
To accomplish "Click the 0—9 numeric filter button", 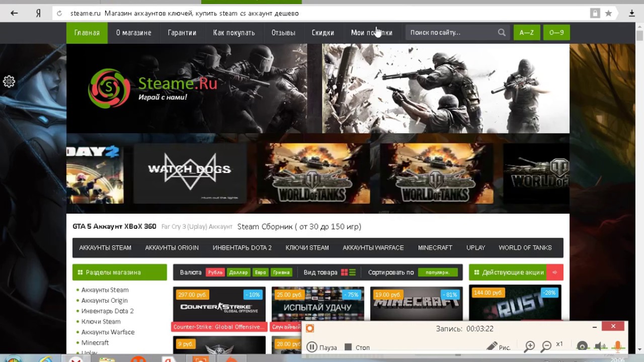I will pos(556,33).
